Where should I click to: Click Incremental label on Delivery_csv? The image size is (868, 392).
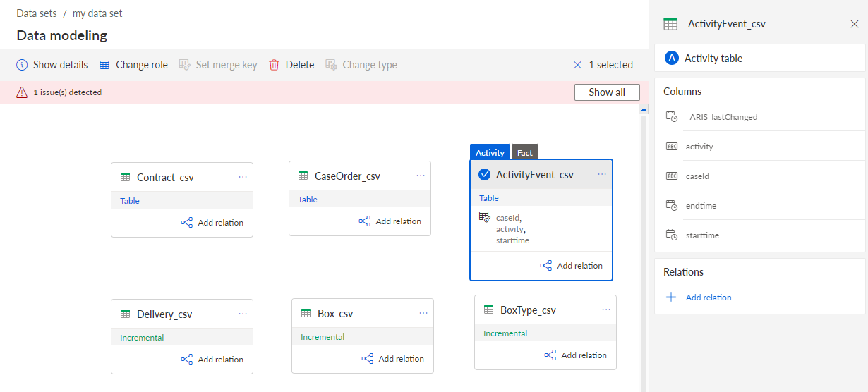coord(142,338)
